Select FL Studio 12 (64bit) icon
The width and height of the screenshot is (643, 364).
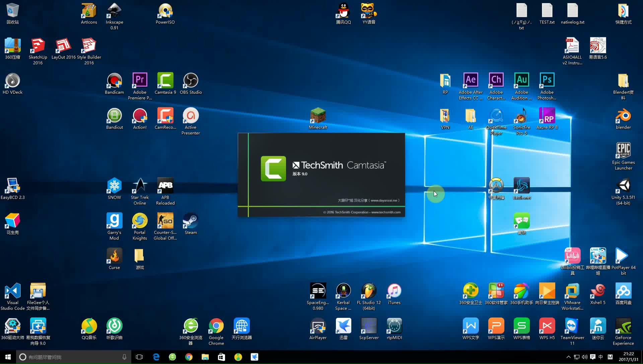369,297
